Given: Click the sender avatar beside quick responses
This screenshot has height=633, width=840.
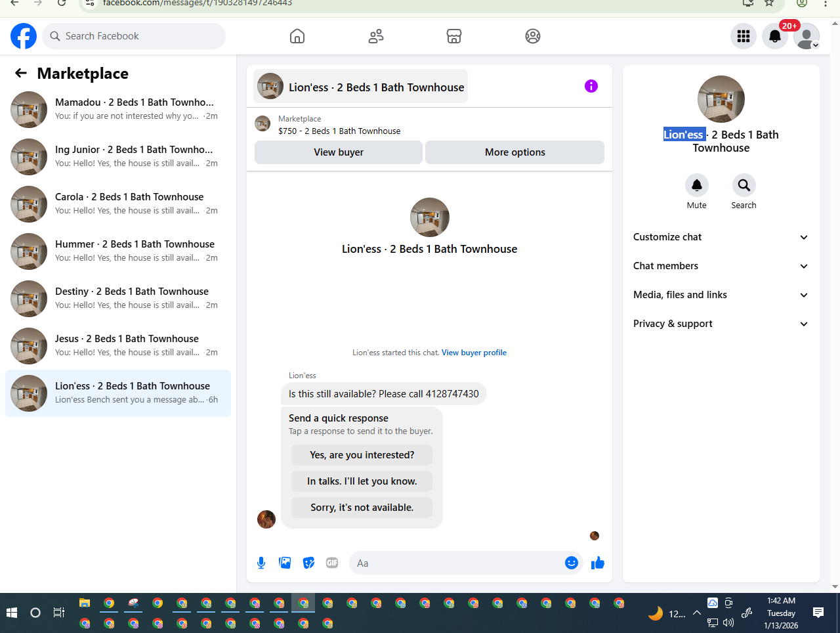Looking at the screenshot, I should pyautogui.click(x=266, y=519).
